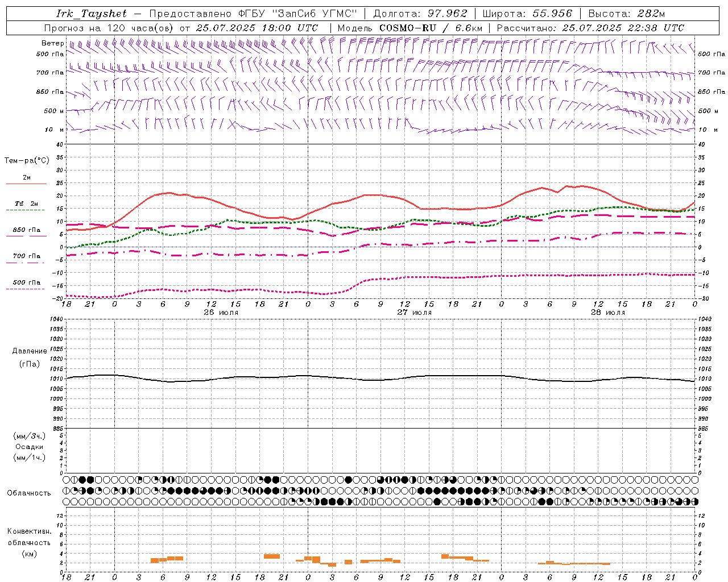Viewport: 728px width, 582px height.
Task: Click the "(мм/1ч.)" precipitation unit label
Action: pyautogui.click(x=29, y=458)
